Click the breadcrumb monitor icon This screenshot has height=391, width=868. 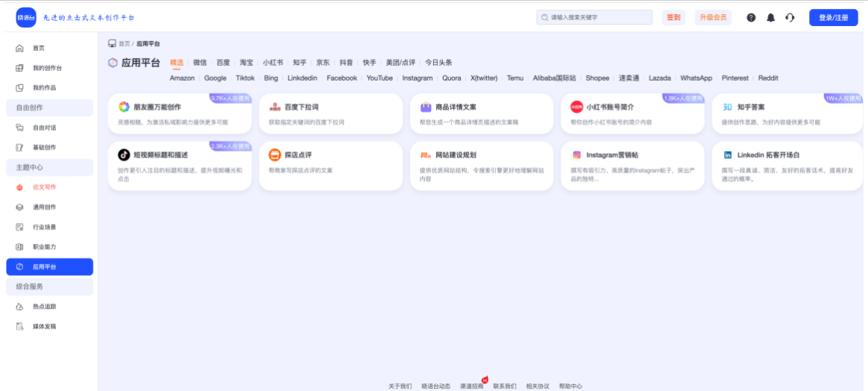tap(112, 43)
